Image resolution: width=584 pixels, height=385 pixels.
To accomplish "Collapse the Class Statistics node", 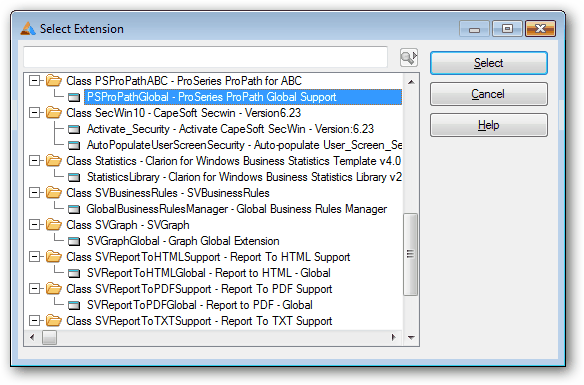I will 34,160.
